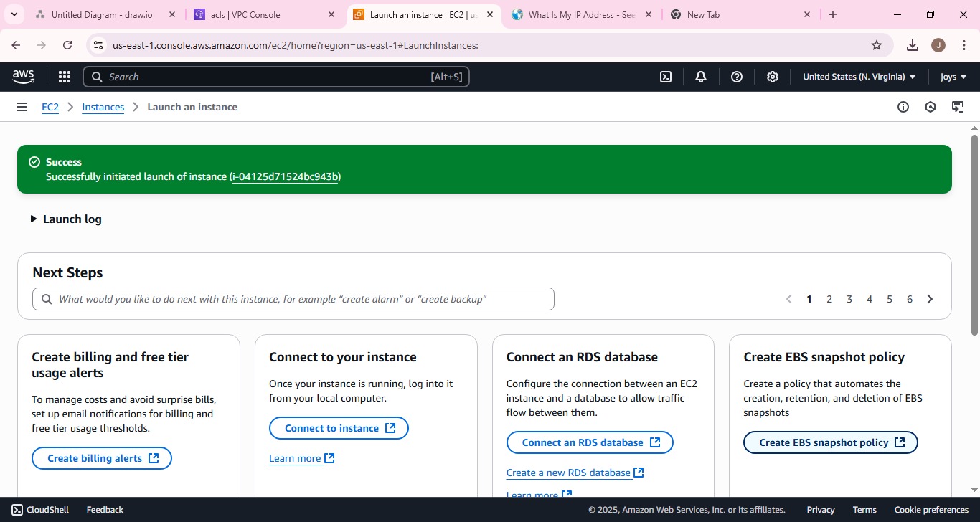Open Create a new RDS database link

click(x=575, y=473)
